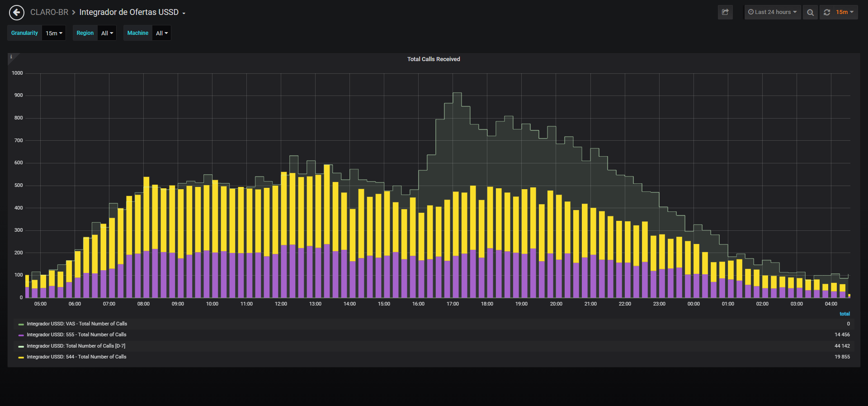Click the 17:00 x-axis time label
Image resolution: width=868 pixels, height=406 pixels.
[453, 304]
